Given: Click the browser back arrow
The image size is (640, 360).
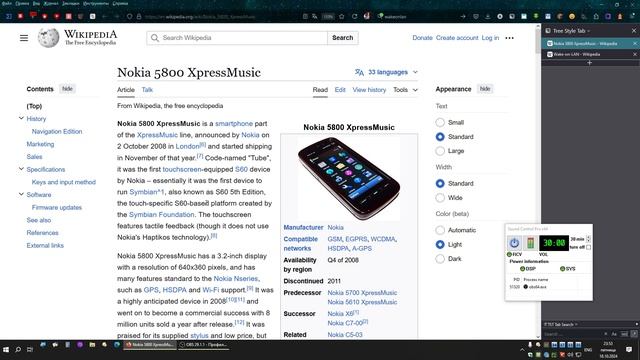Looking at the screenshot, I should click(105, 16).
